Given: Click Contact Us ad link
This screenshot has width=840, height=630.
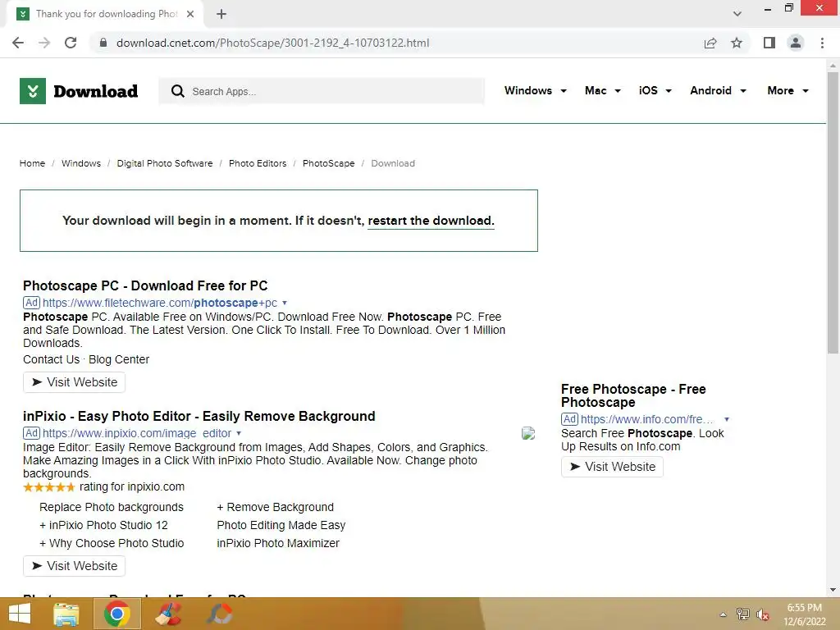Looking at the screenshot, I should [x=51, y=359].
